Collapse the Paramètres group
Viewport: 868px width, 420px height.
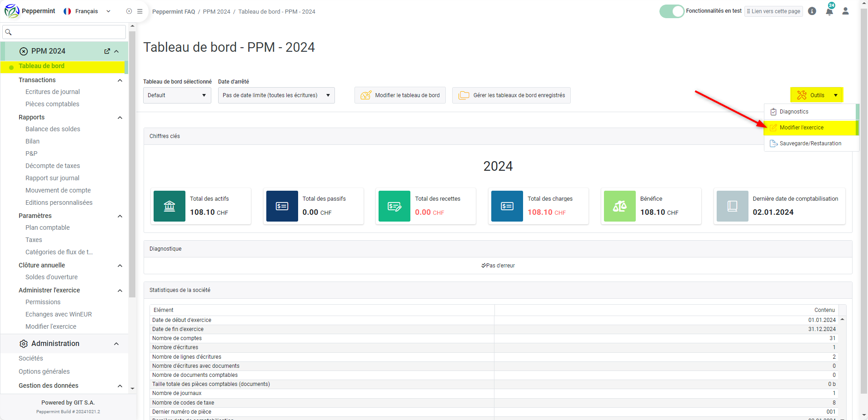point(120,216)
